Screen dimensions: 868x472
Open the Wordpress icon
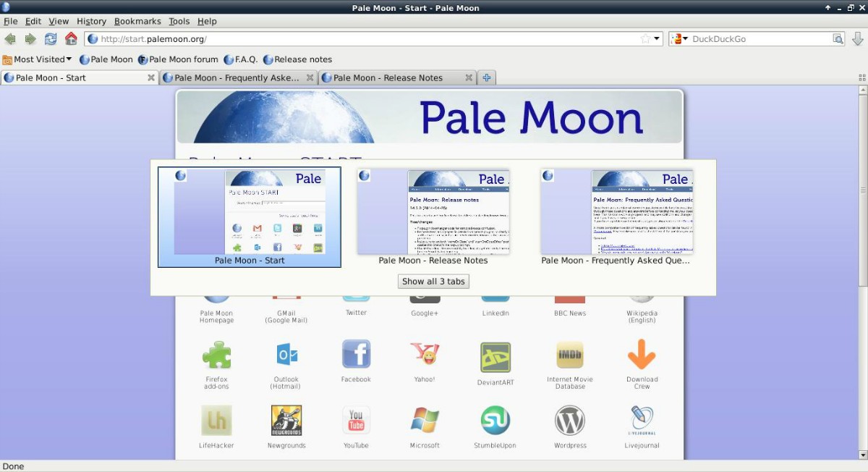click(570, 421)
